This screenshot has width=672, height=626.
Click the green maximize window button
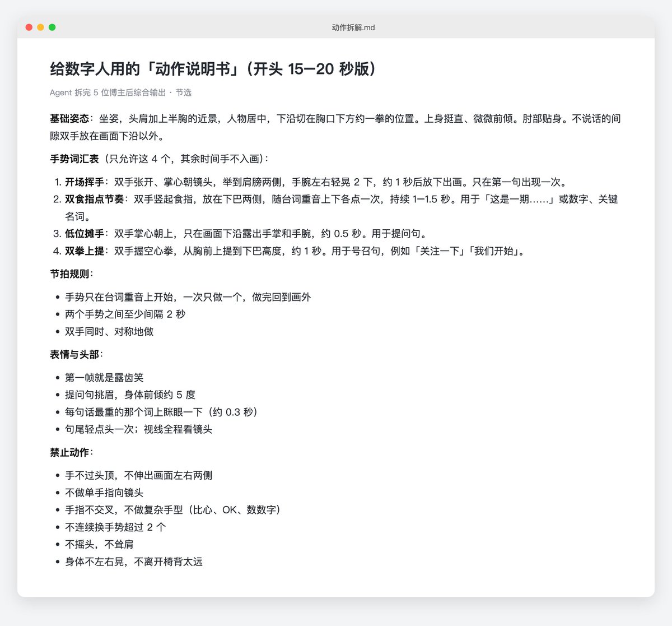[x=52, y=27]
